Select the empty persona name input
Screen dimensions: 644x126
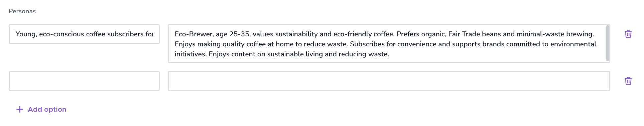pyautogui.click(x=84, y=81)
